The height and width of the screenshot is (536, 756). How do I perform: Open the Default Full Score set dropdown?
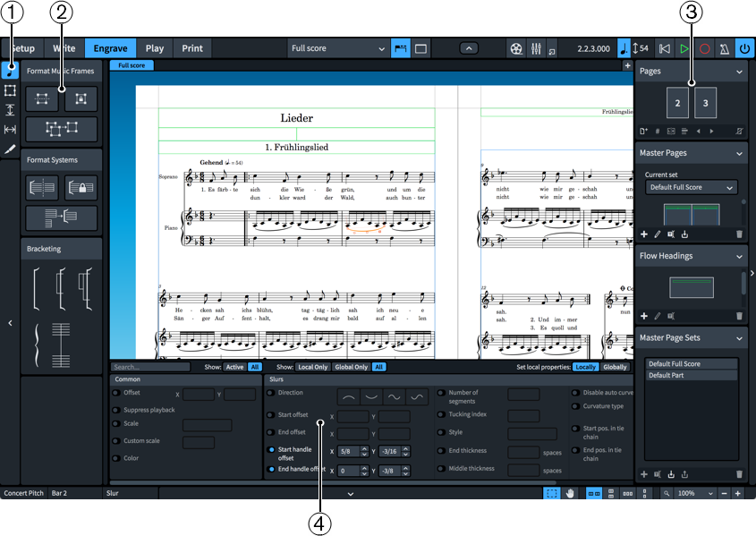(x=691, y=188)
